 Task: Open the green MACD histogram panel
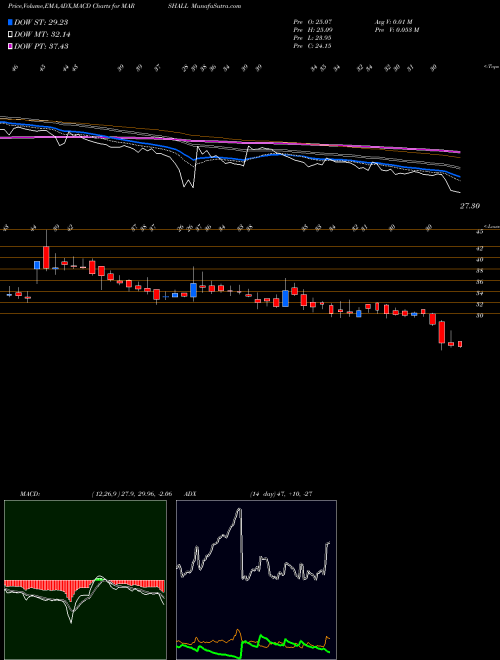pos(85,580)
